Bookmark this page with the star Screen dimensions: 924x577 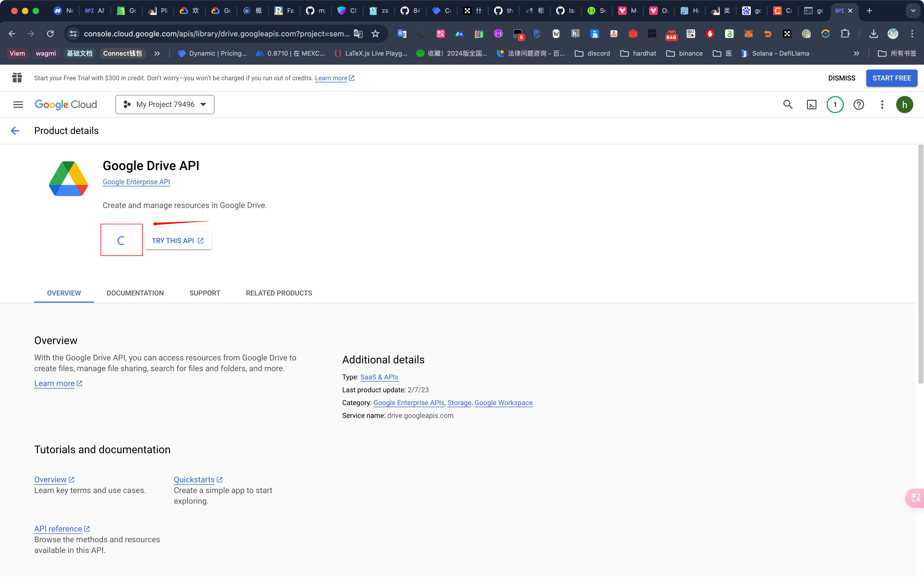[375, 34]
